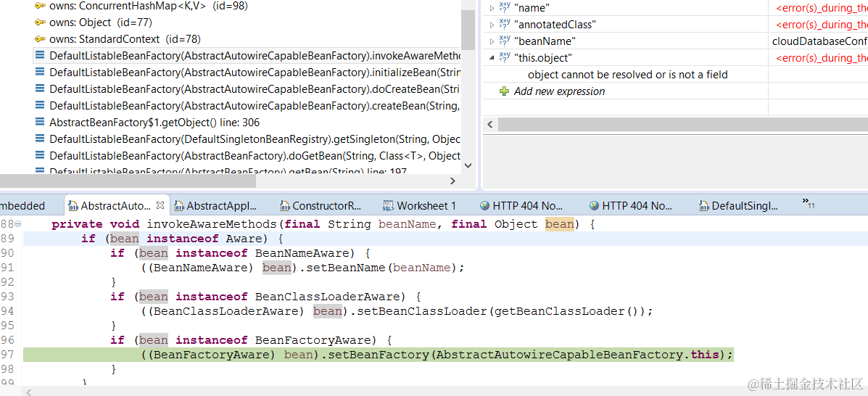This screenshot has width=868, height=396.
Task: Click the stack frame icon of initializeBean row
Action: tap(39, 73)
